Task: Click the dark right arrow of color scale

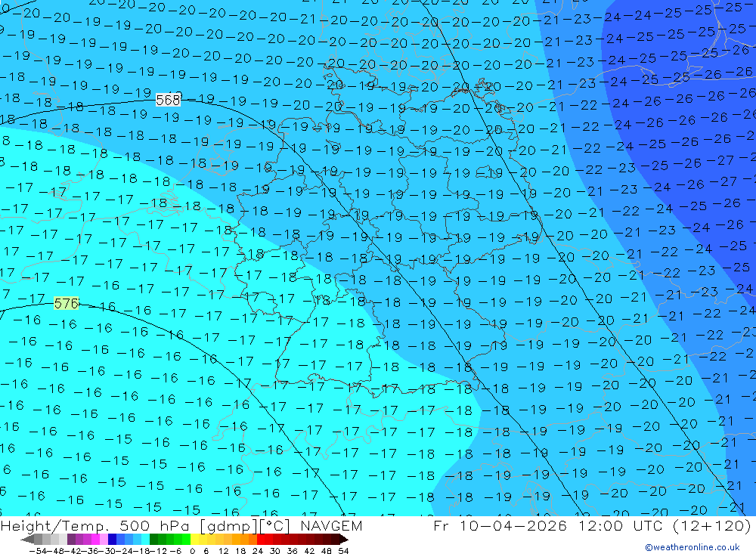Action: tap(344, 539)
